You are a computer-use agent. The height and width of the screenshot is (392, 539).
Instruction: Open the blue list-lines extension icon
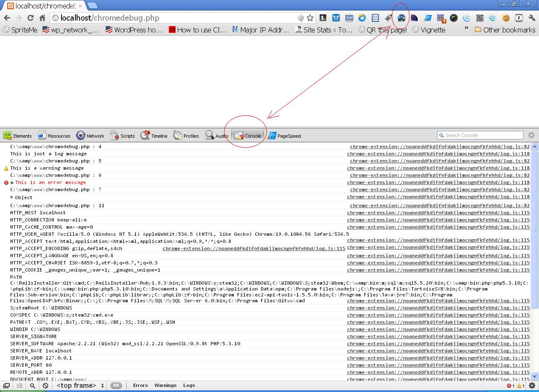pyautogui.click(x=375, y=18)
